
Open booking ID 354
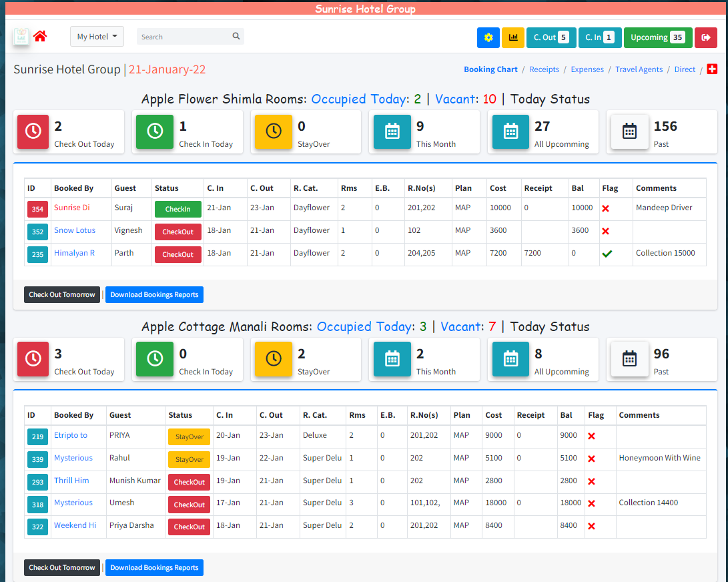(x=37, y=209)
